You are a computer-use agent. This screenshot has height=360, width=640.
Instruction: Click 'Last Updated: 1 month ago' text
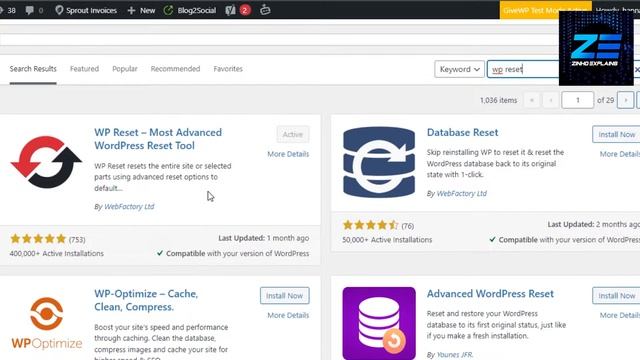coord(263,238)
